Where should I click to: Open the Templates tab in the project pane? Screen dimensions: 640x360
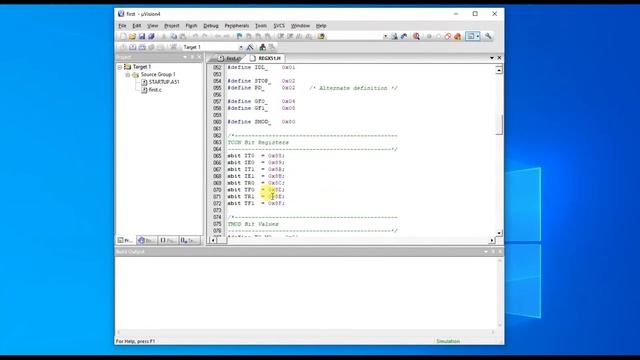pyautogui.click(x=189, y=240)
